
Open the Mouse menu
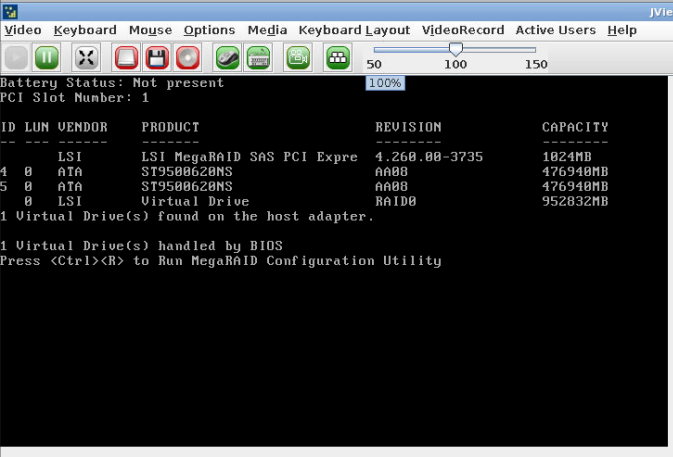pyautogui.click(x=150, y=30)
